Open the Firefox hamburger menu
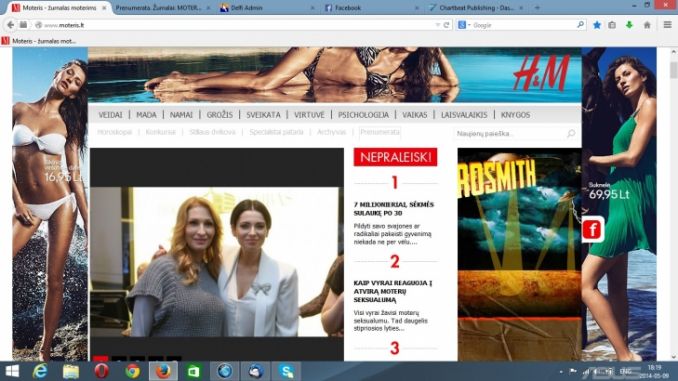 [668, 25]
